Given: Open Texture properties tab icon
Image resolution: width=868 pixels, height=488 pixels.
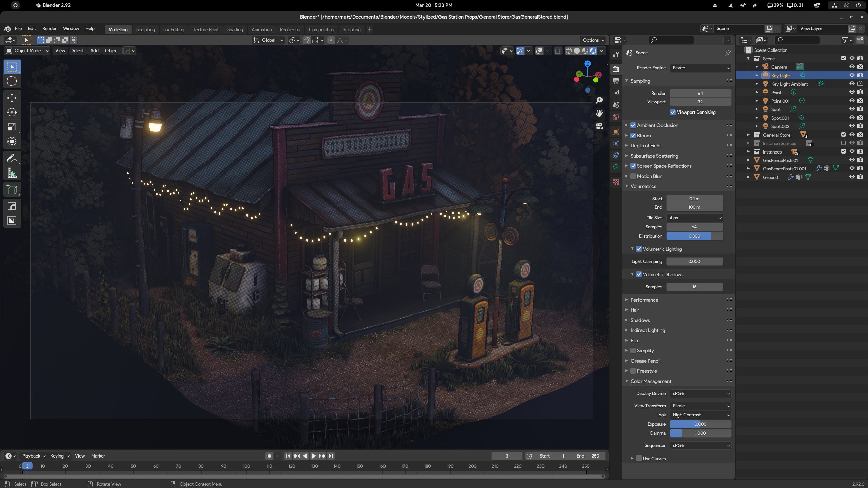Looking at the screenshot, I should (616, 182).
